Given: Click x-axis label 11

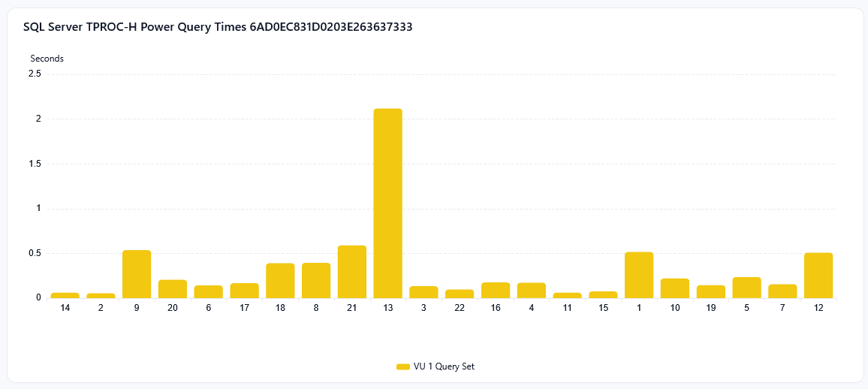Looking at the screenshot, I should tap(568, 309).
